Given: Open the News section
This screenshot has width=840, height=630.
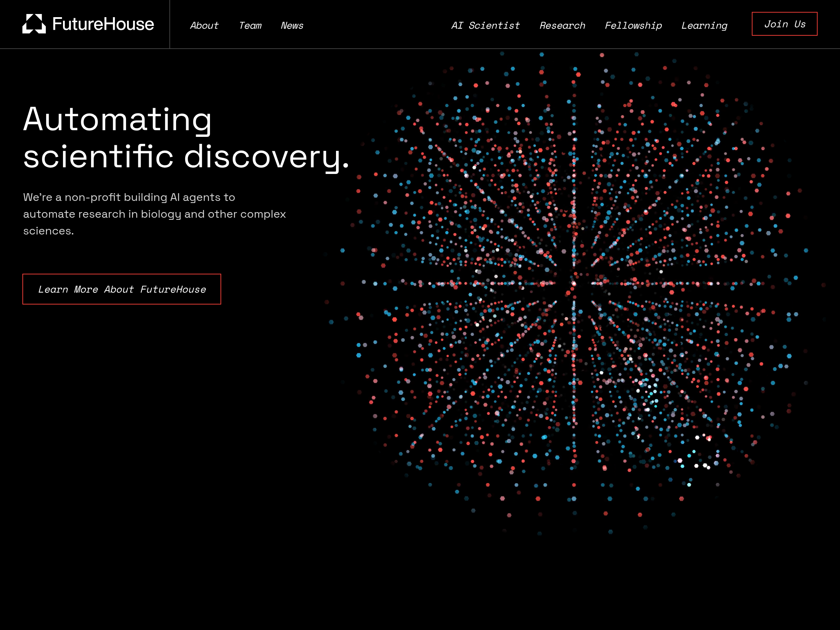Looking at the screenshot, I should (x=292, y=26).
